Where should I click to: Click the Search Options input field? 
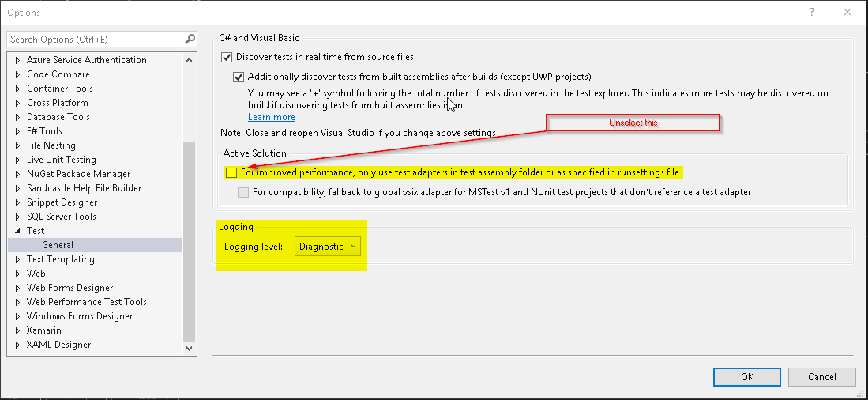pos(96,40)
